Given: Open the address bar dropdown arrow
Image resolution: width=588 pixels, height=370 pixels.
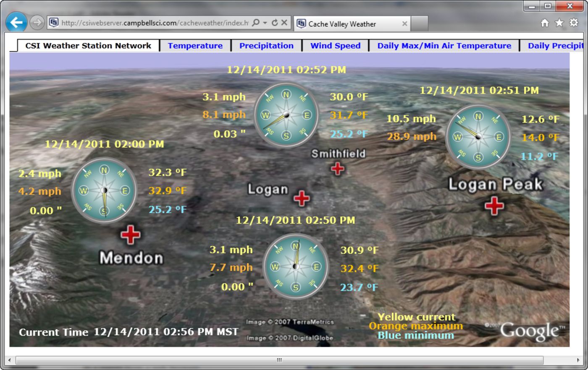Looking at the screenshot, I should [265, 23].
